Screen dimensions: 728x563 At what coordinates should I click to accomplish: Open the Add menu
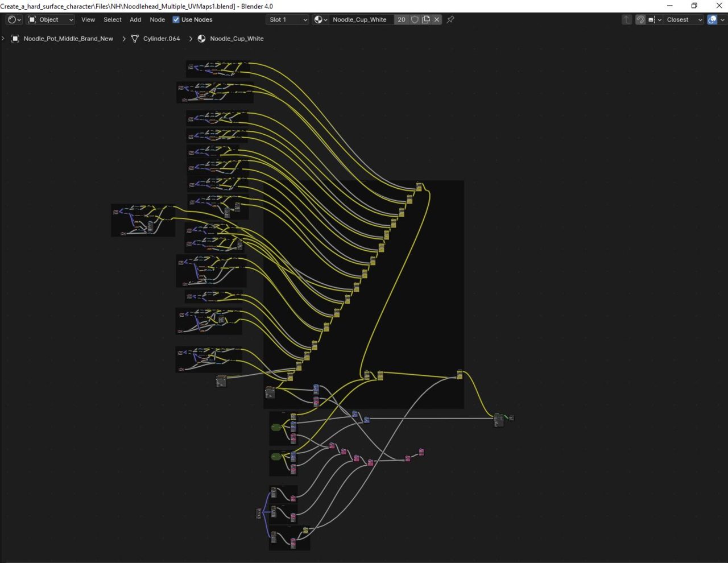point(135,19)
